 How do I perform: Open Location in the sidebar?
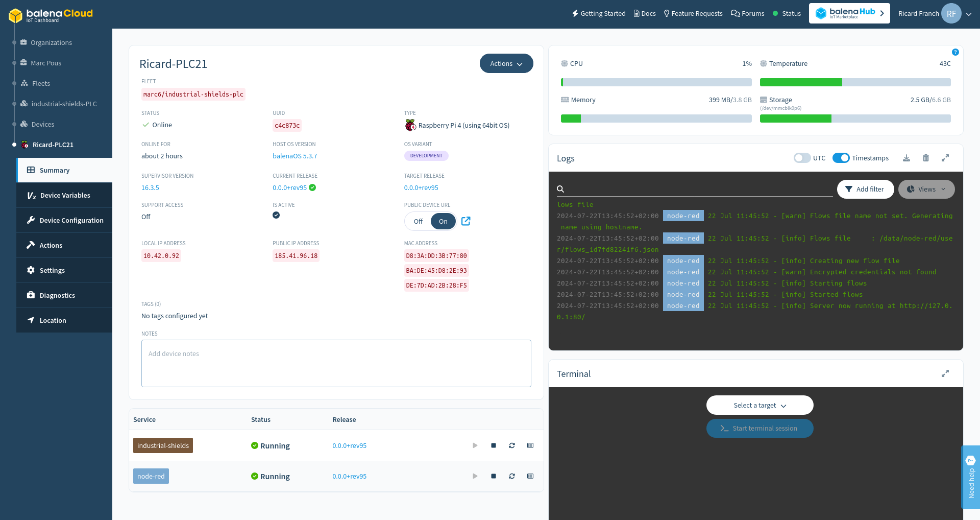point(64,320)
